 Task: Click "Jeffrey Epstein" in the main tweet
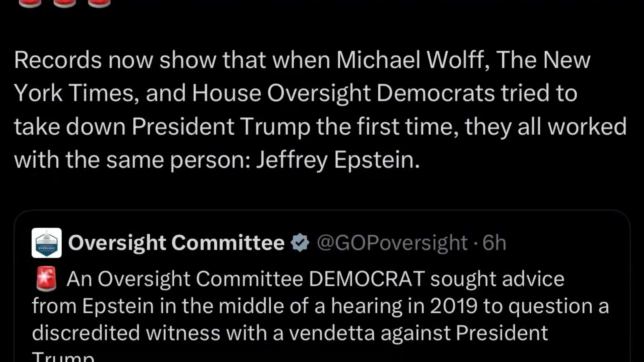pyautogui.click(x=337, y=160)
